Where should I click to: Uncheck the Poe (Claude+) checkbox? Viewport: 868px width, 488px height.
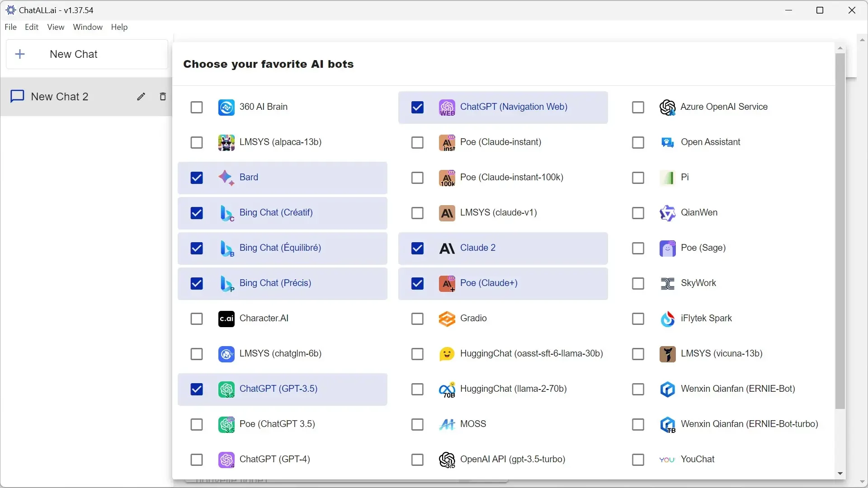(417, 284)
